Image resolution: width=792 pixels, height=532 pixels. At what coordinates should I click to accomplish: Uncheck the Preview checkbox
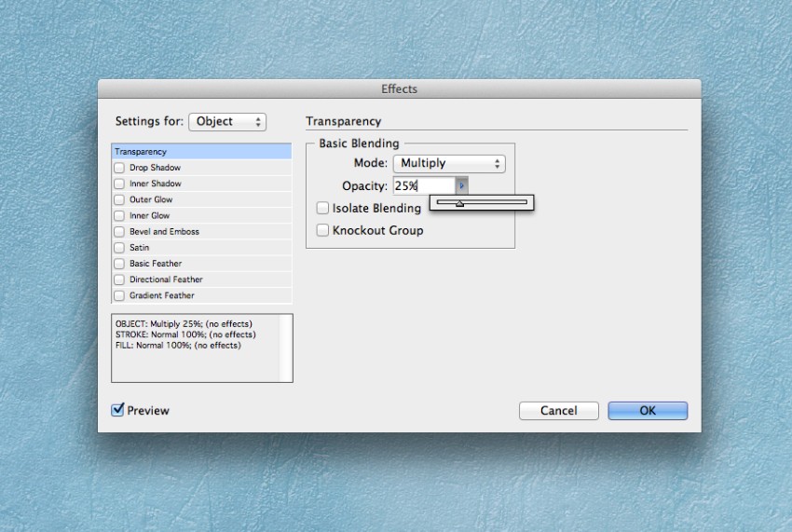point(117,409)
